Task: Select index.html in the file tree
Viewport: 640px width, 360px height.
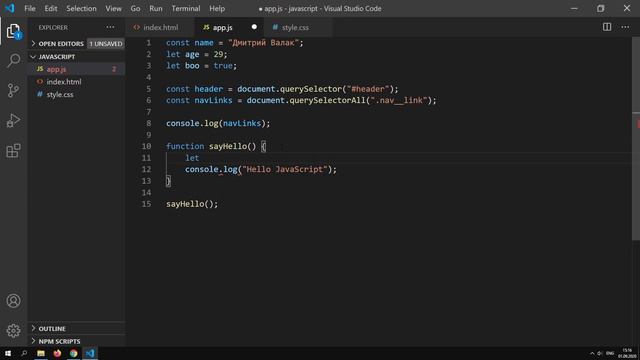Action: pos(76,82)
